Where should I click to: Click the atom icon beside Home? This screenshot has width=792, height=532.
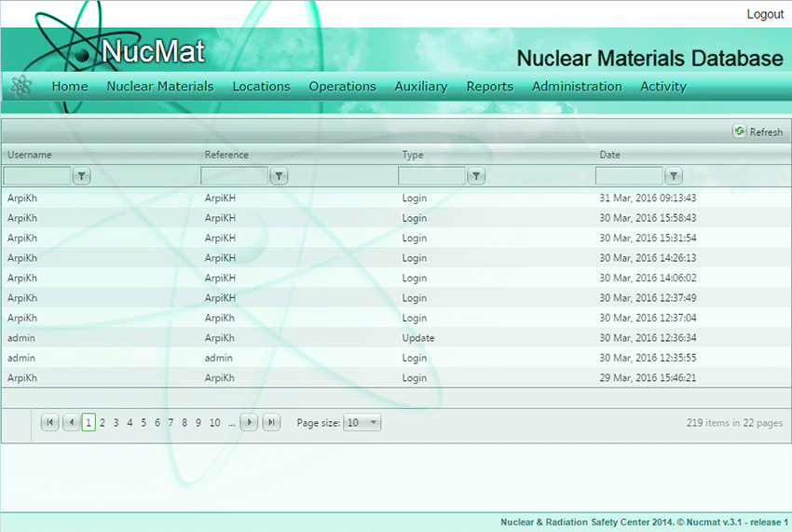(20, 87)
